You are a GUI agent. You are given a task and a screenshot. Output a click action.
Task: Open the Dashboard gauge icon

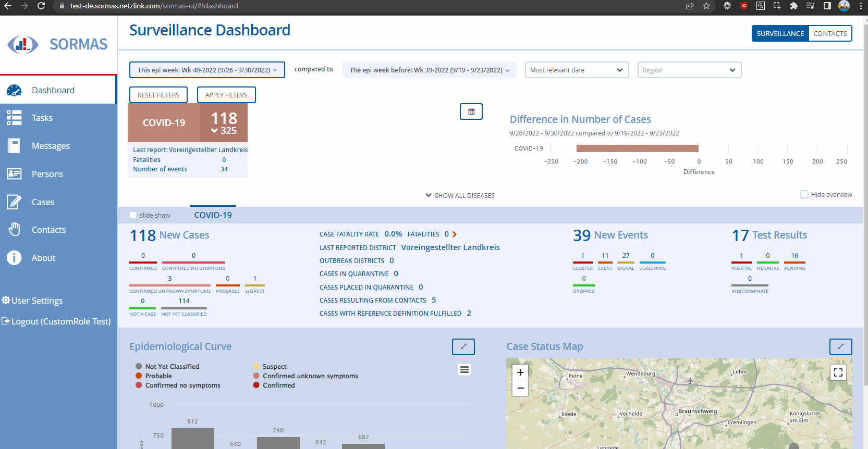[14, 90]
